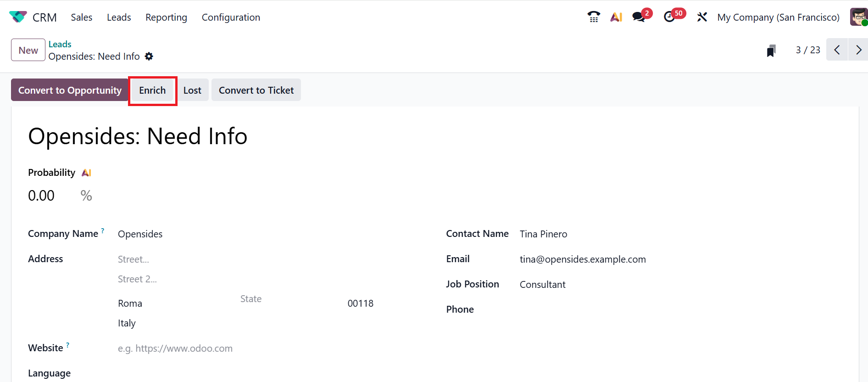
Task: Go to the previous record arrow
Action: point(837,50)
